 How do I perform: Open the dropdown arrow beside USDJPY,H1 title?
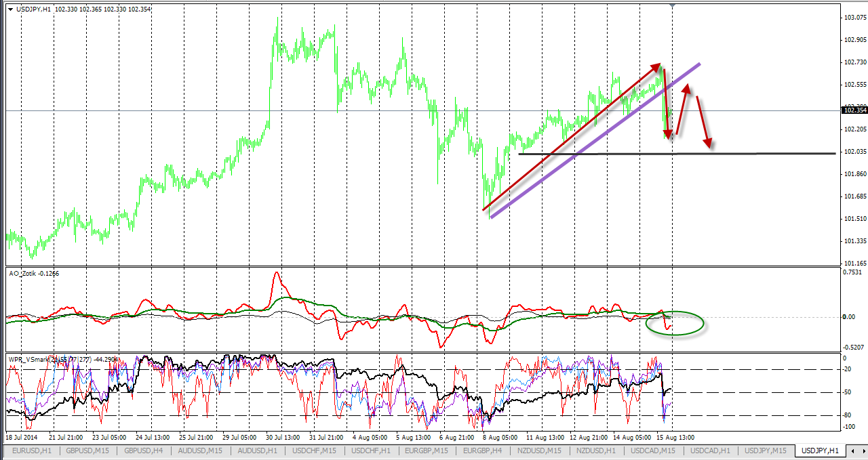pyautogui.click(x=10, y=8)
